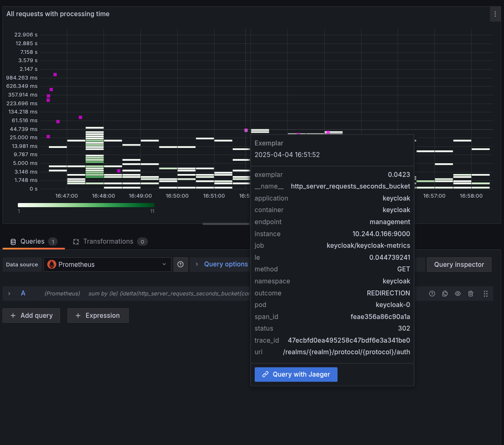
Task: Switch to the Queries tab
Action: (33, 242)
